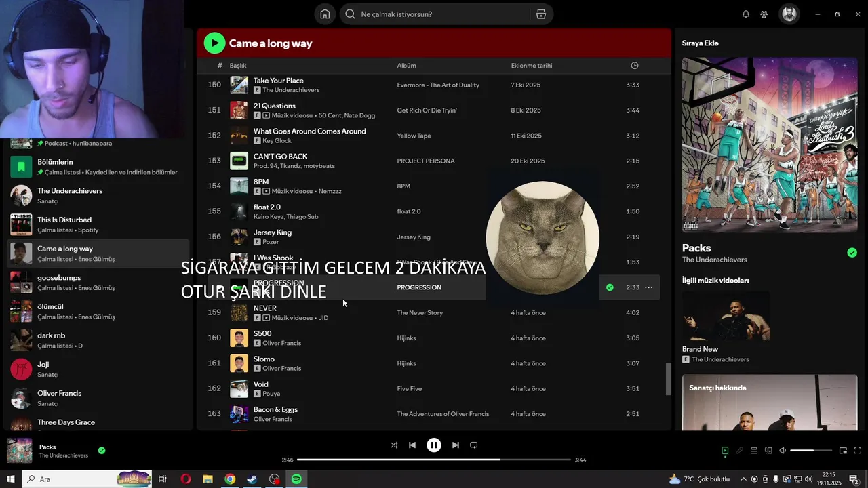
Task: Toggle saved checkmark beside Packs in right panel
Action: [852, 253]
